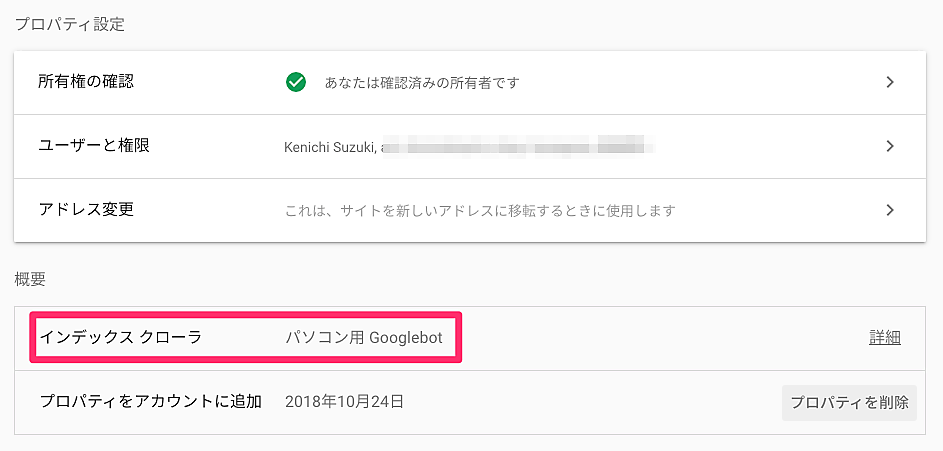The width and height of the screenshot is (943, 451).
Task: Click the Kenichi Suzuki user name
Action: pos(330,147)
